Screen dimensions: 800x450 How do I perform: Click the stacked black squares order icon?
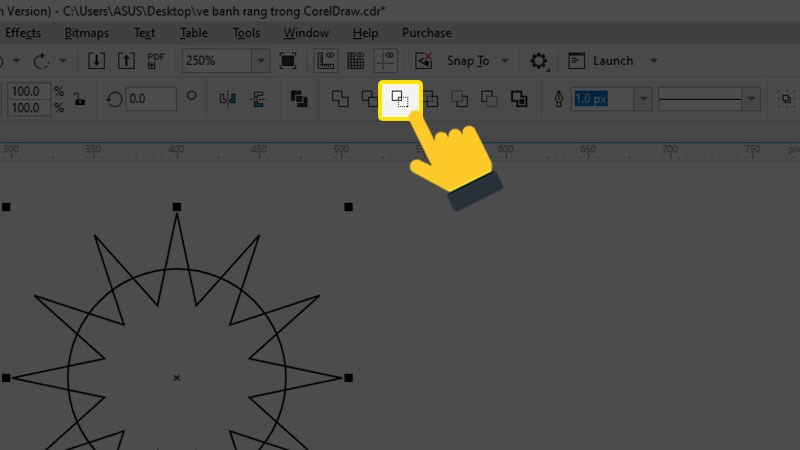pos(299,99)
